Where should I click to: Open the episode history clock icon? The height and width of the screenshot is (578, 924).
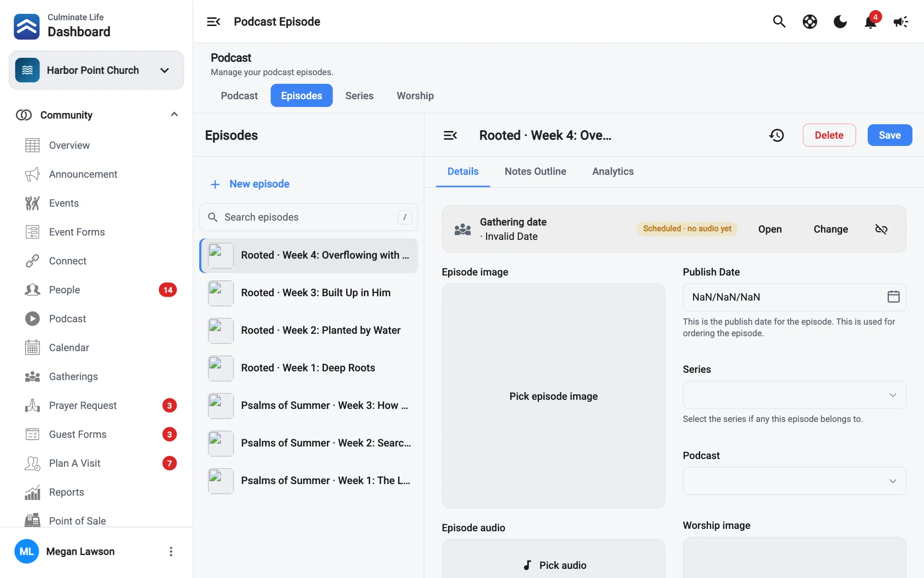click(776, 135)
